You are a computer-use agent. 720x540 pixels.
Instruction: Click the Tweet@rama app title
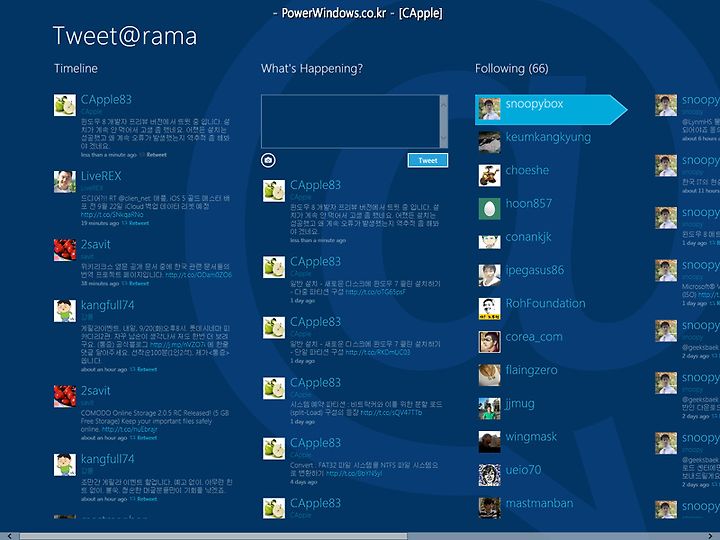click(x=125, y=36)
